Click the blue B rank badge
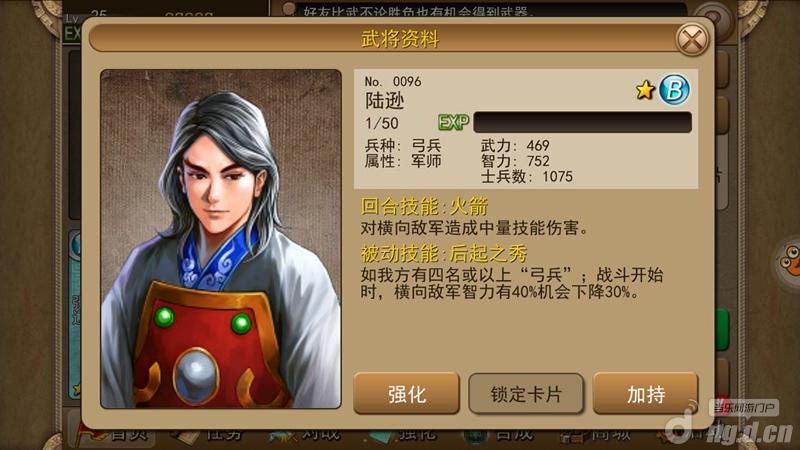The image size is (800, 450). pos(674,90)
